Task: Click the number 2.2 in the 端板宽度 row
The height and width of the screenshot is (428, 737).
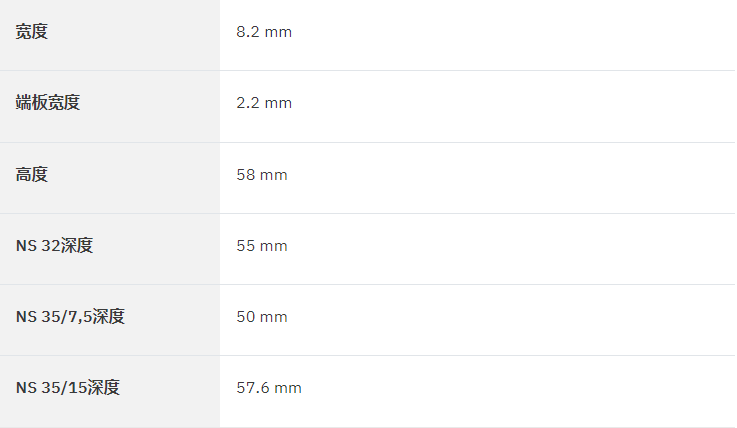Action: click(x=248, y=103)
